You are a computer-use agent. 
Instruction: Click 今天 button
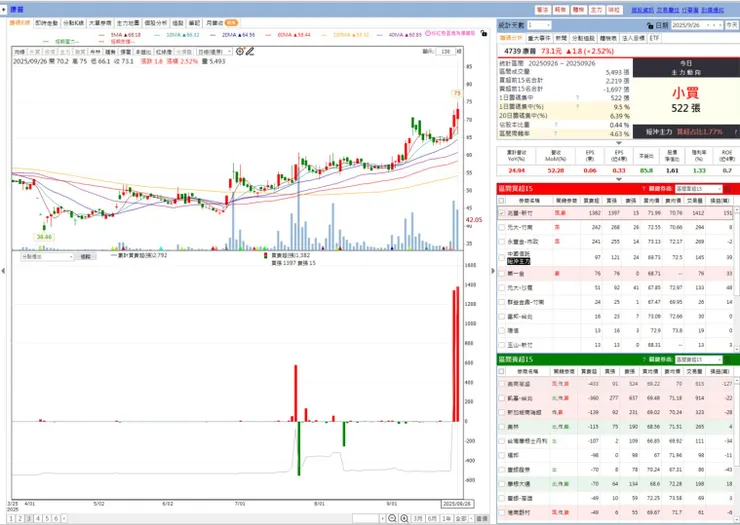(x=732, y=25)
